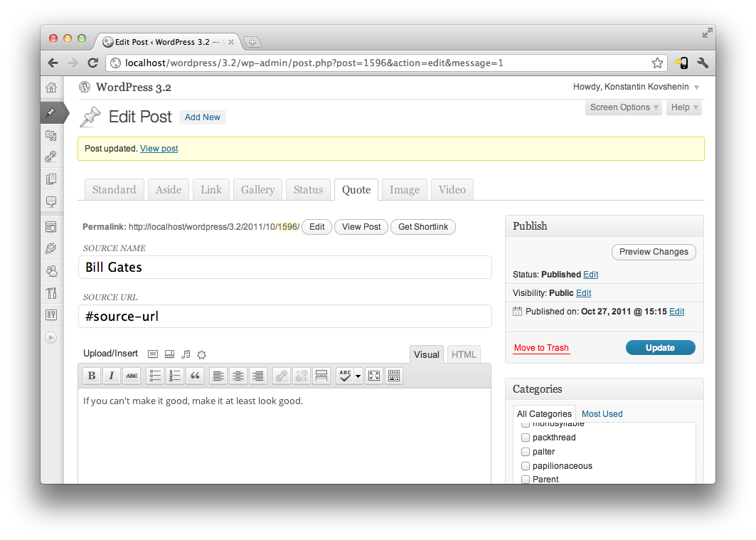Open the Appearance icon in sidebar
Screen dimensions: 756x540
[x=51, y=227]
